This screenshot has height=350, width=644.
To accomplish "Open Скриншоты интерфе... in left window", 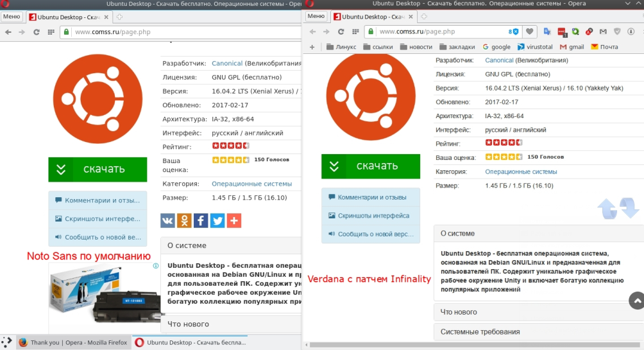I will pyautogui.click(x=97, y=219).
